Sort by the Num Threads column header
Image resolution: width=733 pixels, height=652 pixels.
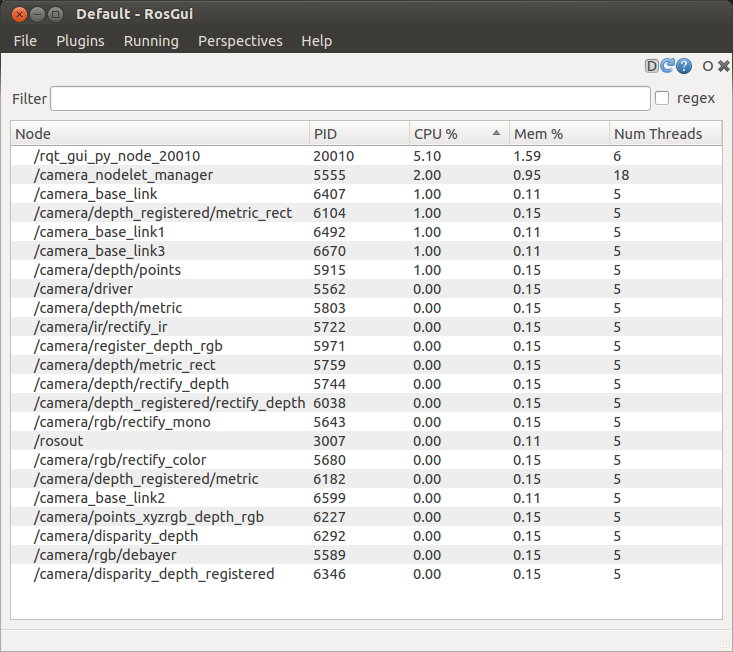tap(665, 134)
